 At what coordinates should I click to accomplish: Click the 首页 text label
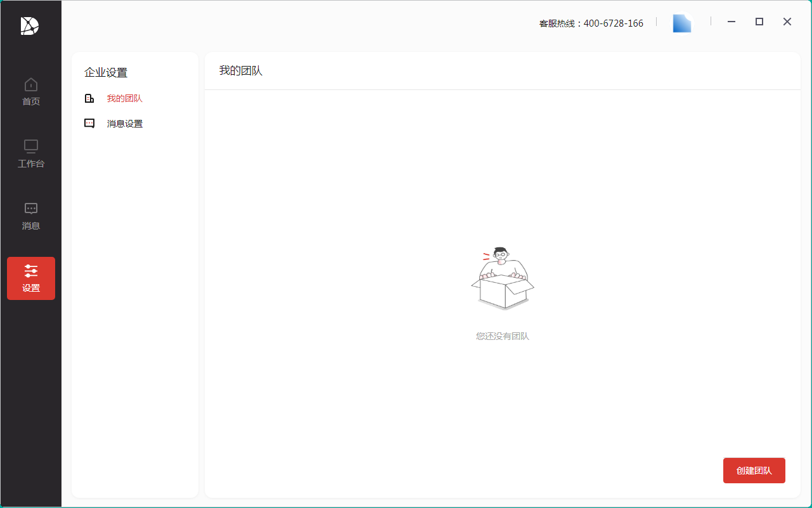31,101
